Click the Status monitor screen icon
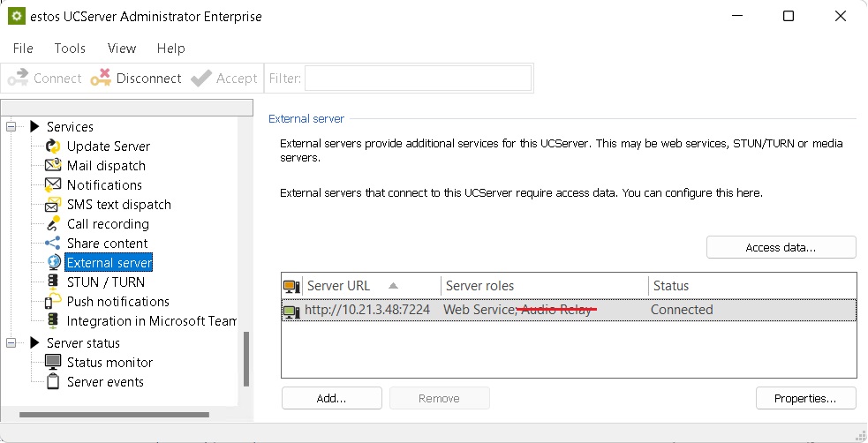The width and height of the screenshot is (868, 443). pos(53,363)
